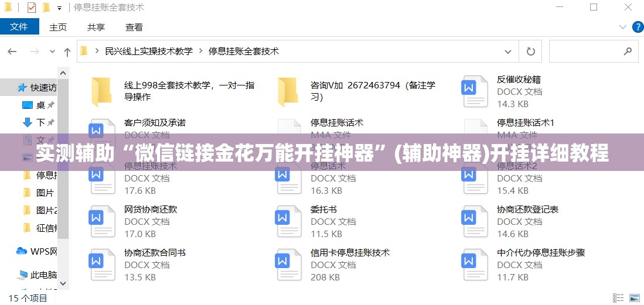
Task: Click the 14.3 KB file size text
Action: 513,104
